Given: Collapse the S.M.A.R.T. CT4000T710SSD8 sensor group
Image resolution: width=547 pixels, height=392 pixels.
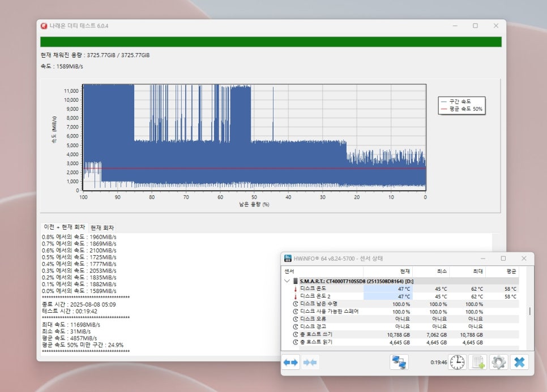Looking at the screenshot, I should point(287,281).
